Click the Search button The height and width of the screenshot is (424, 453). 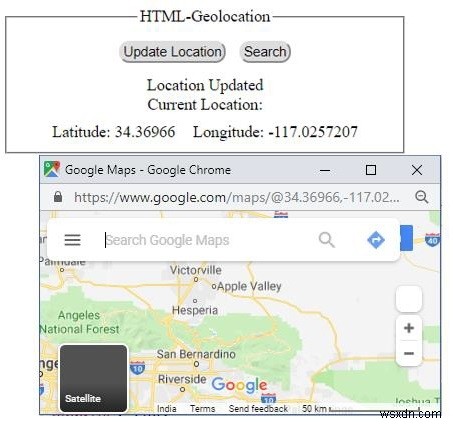(265, 52)
